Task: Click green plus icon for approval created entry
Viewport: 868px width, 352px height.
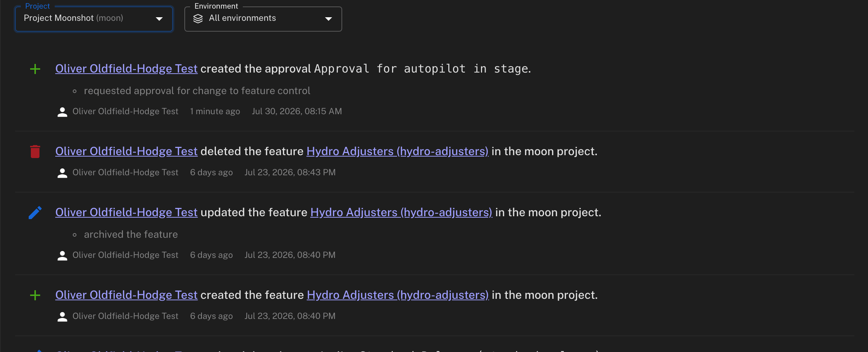Action: coord(35,69)
